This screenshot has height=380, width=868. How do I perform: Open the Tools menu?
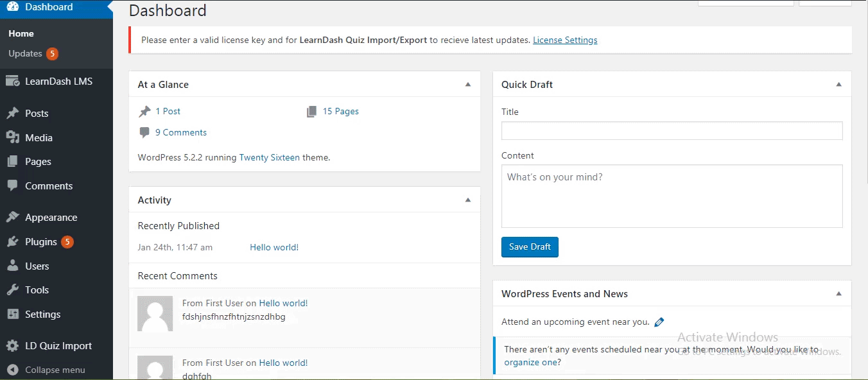56,290
